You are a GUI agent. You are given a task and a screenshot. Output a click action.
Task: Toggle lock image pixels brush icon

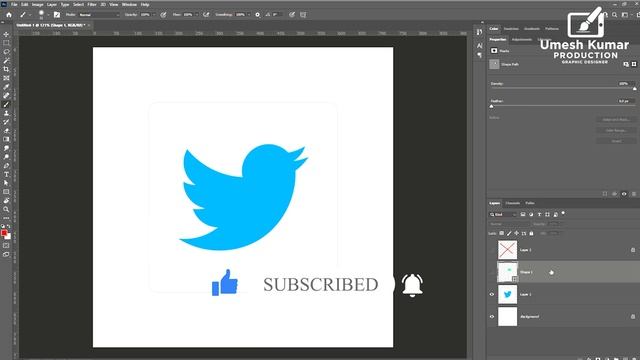coord(509,233)
